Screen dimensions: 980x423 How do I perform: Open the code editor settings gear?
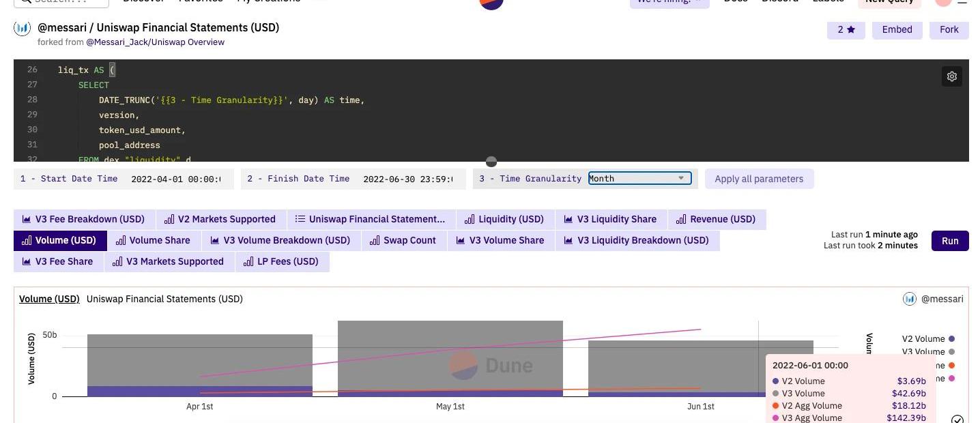point(952,76)
